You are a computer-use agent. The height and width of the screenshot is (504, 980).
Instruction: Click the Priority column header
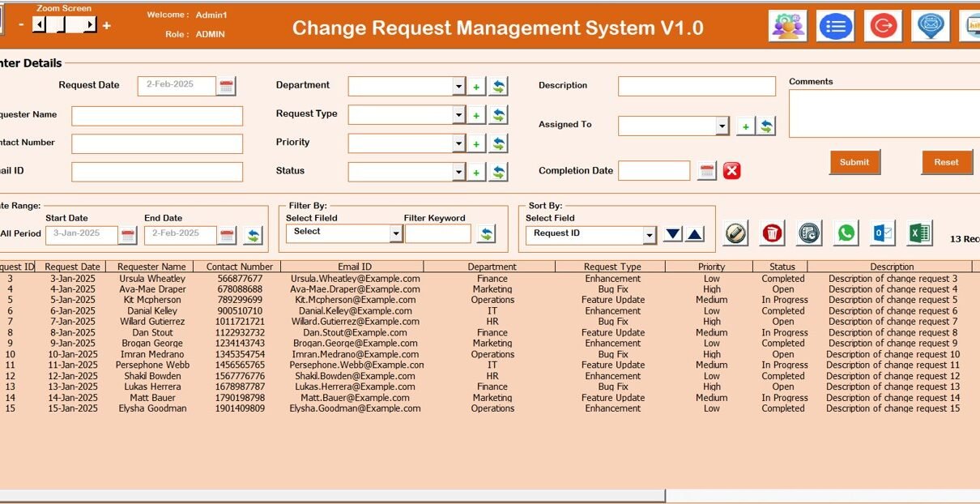tap(711, 267)
